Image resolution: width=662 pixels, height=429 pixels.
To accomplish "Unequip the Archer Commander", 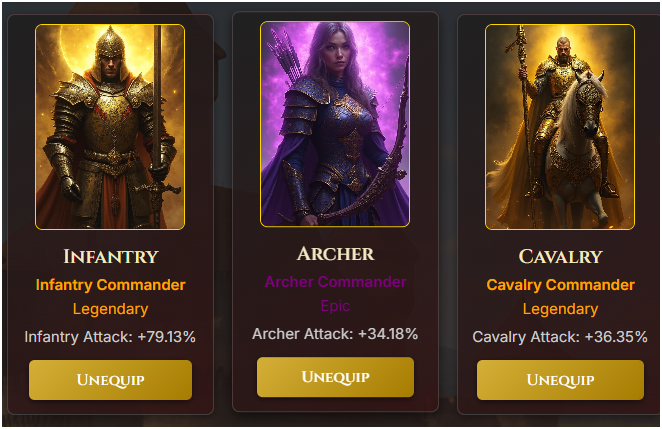I will click(335, 377).
